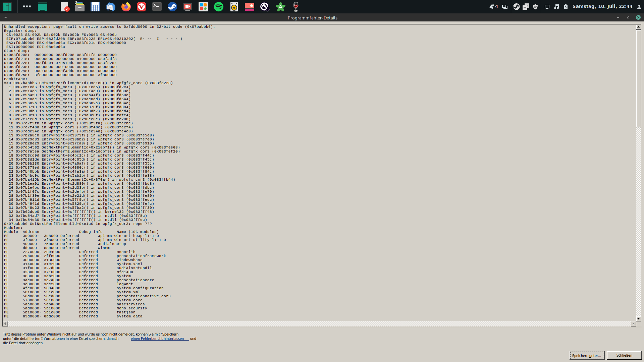This screenshot has width=644, height=362.
Task: Follow the 'einen Fehlerbericht hinterlassen' link
Action: (157, 339)
